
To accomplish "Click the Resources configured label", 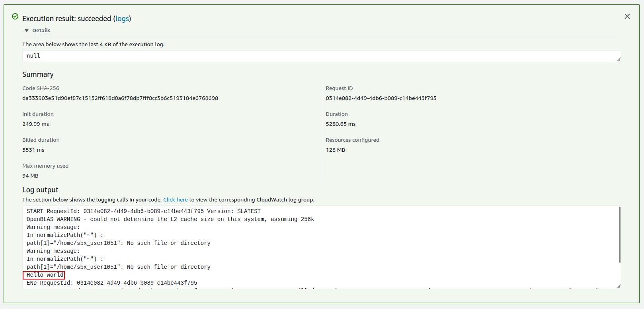I will click(352, 140).
